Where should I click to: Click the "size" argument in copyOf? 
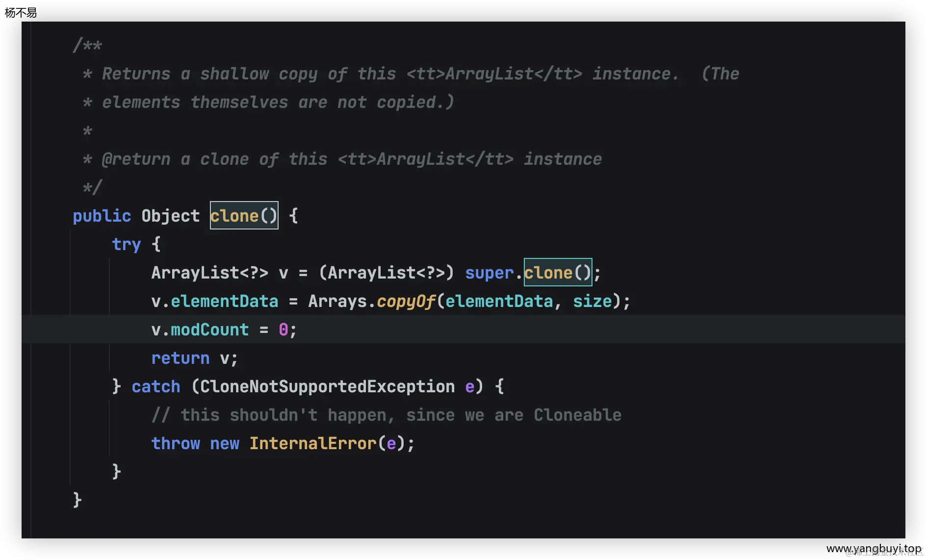[592, 301]
